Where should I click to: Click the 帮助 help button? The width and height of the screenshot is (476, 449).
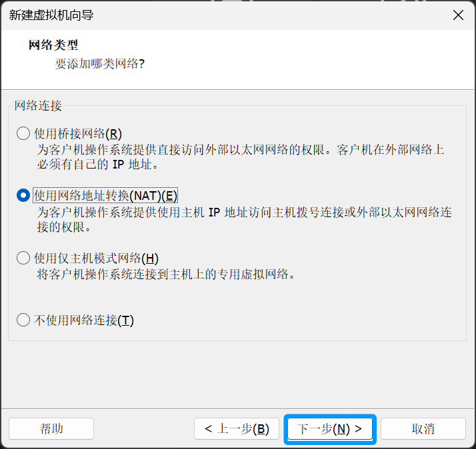pos(51,428)
